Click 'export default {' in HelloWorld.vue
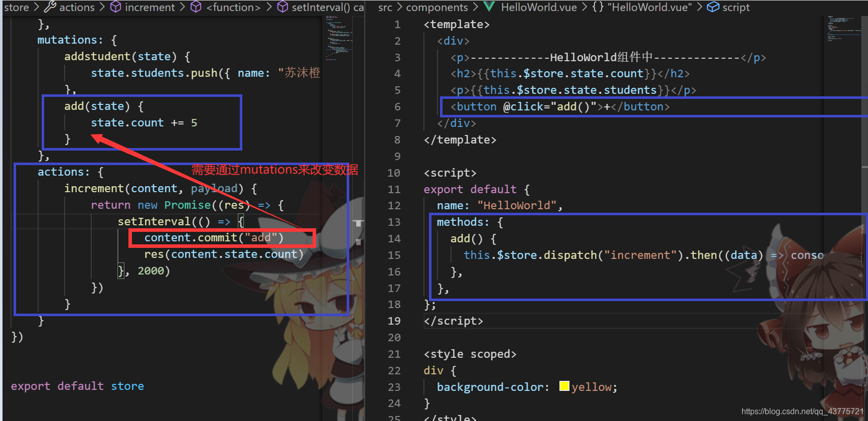The width and height of the screenshot is (868, 421). (x=477, y=189)
